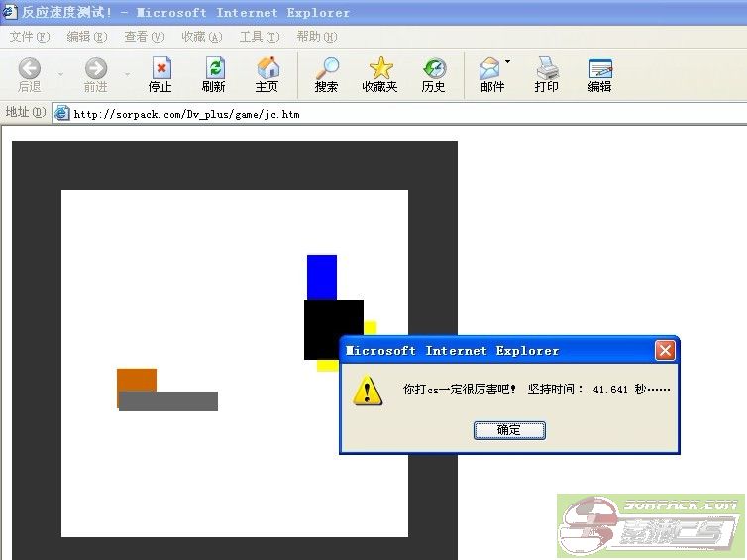Print the page using 打印 icon

(x=547, y=68)
